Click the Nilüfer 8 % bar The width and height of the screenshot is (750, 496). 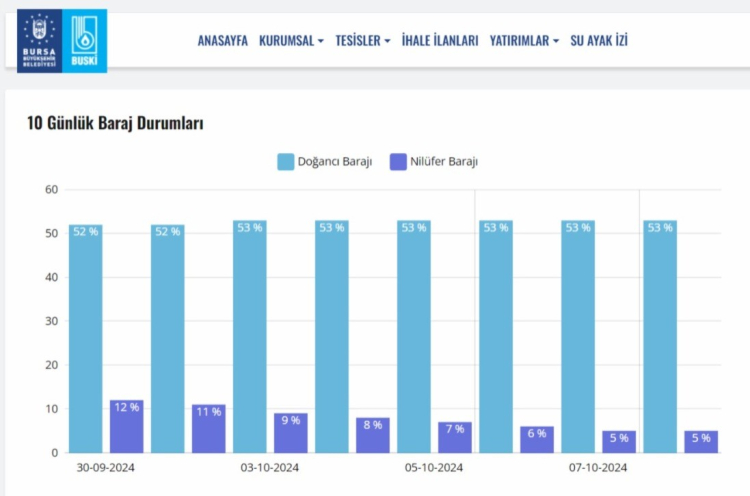[x=372, y=435]
